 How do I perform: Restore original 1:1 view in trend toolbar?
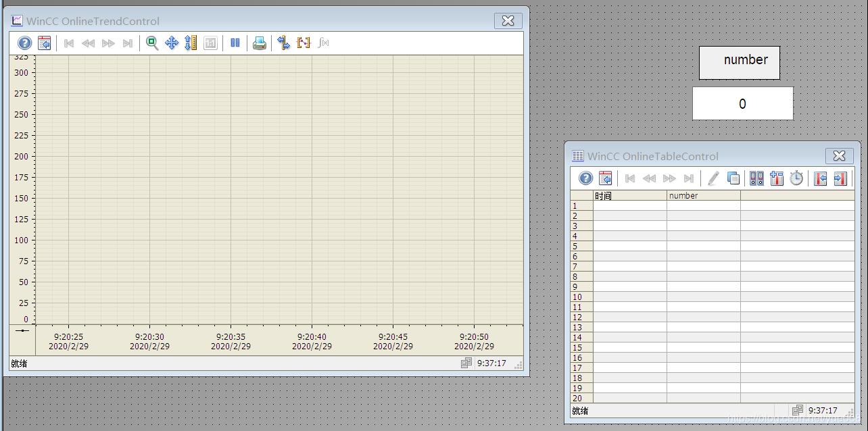pos(211,43)
